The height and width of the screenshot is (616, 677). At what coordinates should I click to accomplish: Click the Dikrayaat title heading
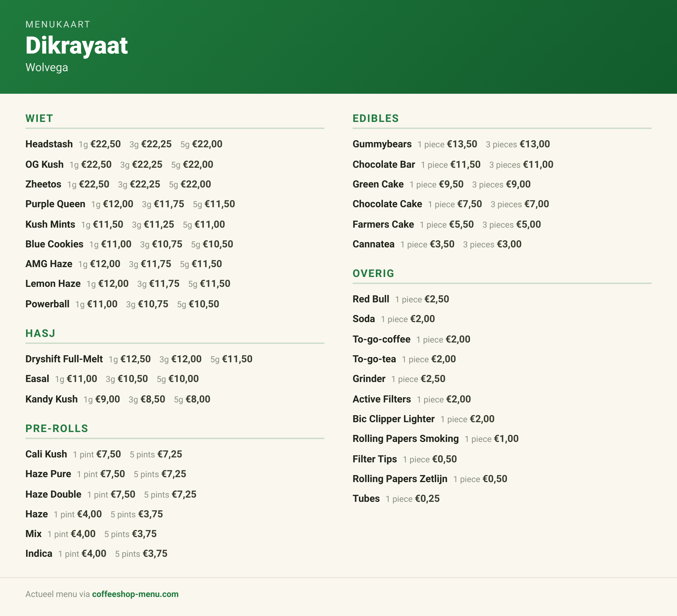(77, 45)
